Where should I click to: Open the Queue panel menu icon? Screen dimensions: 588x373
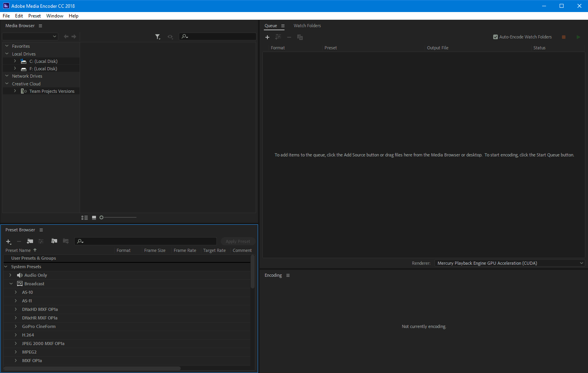[283, 26]
